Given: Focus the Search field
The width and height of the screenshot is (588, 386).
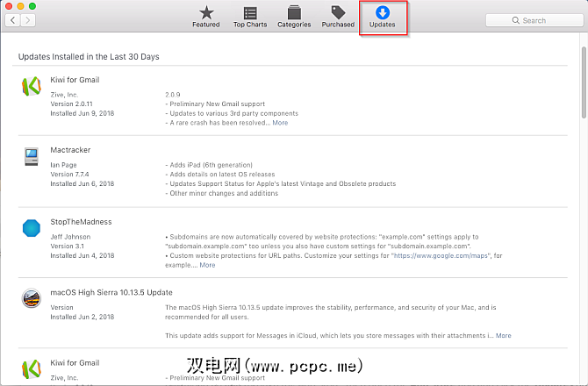Looking at the screenshot, I should pyautogui.click(x=534, y=20).
